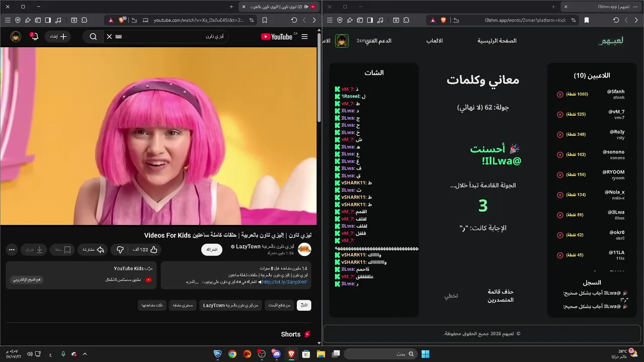Open l3bhm 2smer profile avatar
644x362 pixels.
[x=342, y=41]
